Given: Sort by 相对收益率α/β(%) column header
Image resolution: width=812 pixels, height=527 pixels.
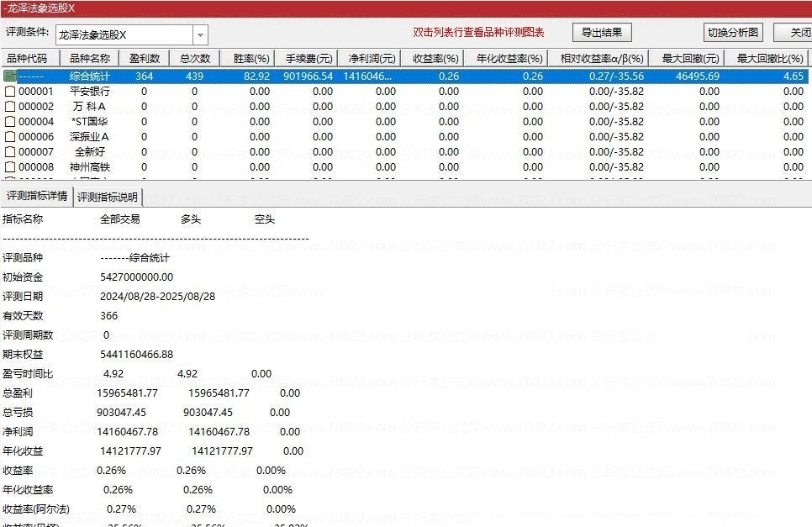Looking at the screenshot, I should (598, 59).
